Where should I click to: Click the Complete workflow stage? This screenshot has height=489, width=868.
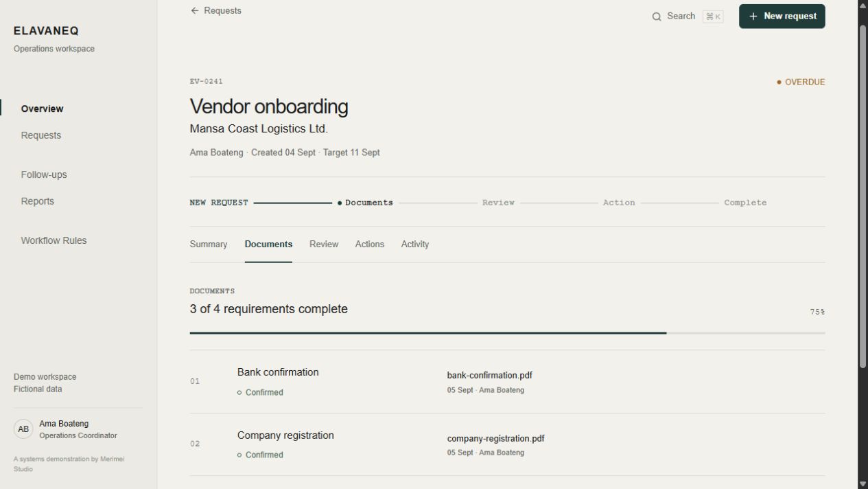[x=745, y=203]
